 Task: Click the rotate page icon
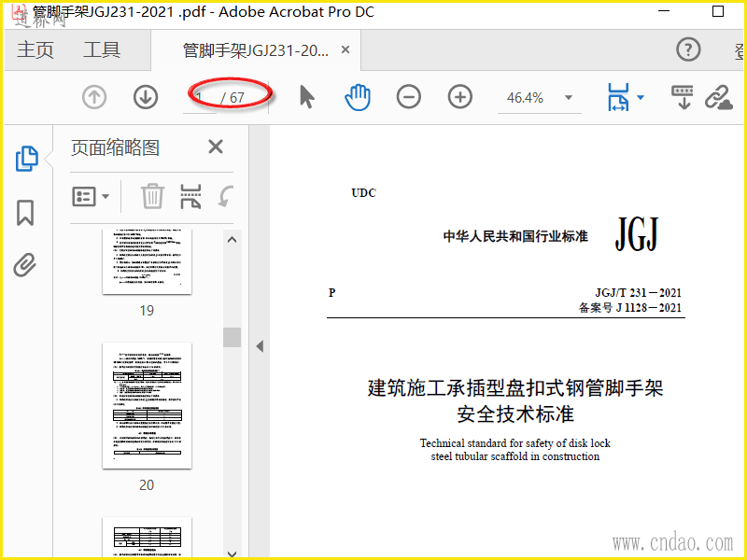tap(225, 196)
